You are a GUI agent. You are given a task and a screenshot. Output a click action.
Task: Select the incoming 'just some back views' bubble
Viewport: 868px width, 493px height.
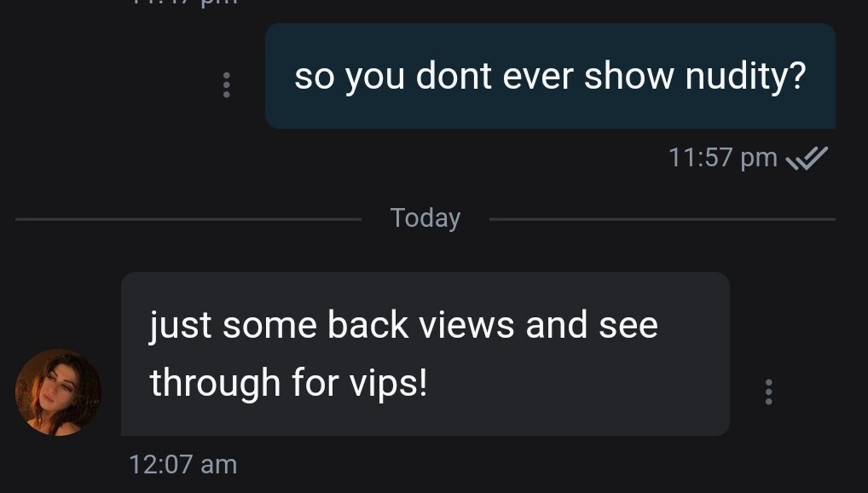click(x=425, y=353)
